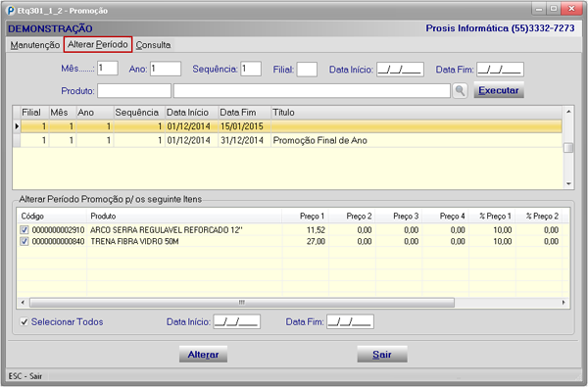Click the Executar button

click(x=499, y=90)
